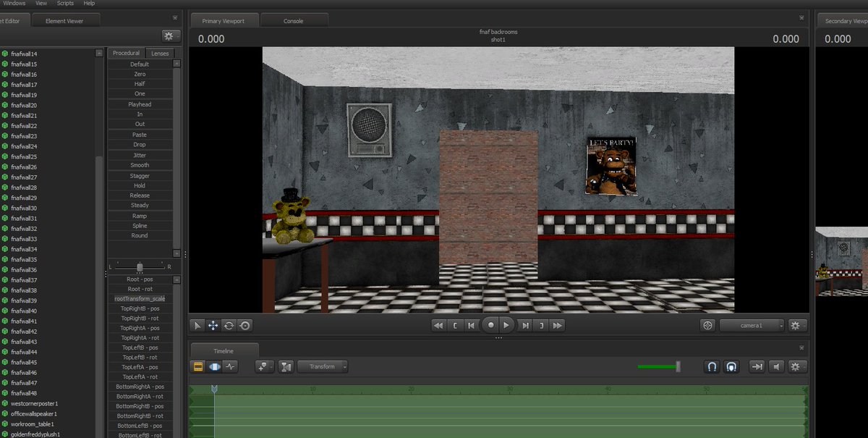868x438 pixels.
Task: Select the workroom_table1 animation set
Action: pyautogui.click(x=33, y=424)
